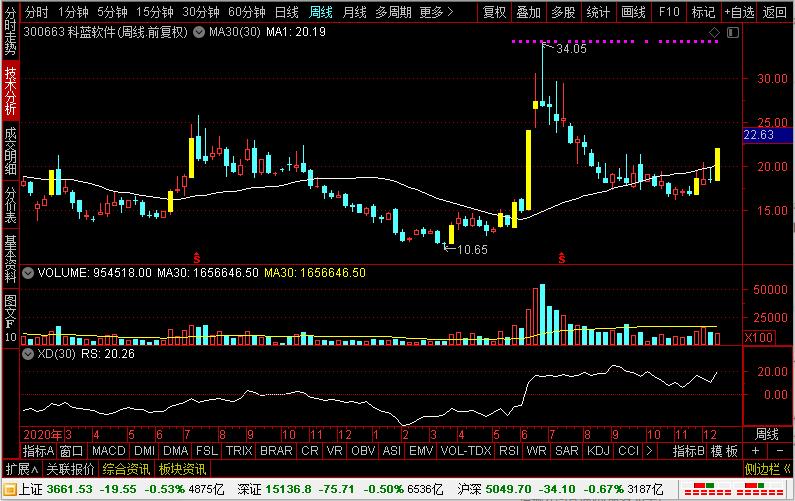Click the 返回 back button
This screenshot has height=501, width=795.
click(x=775, y=12)
